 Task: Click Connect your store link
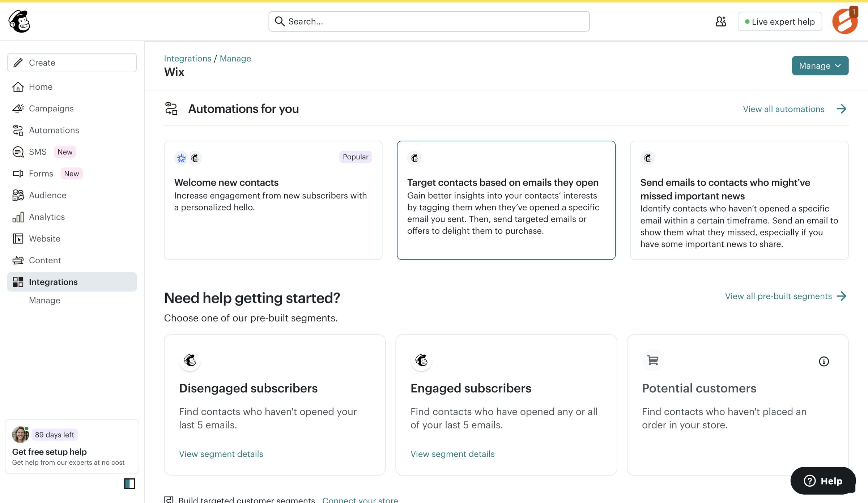point(360,499)
